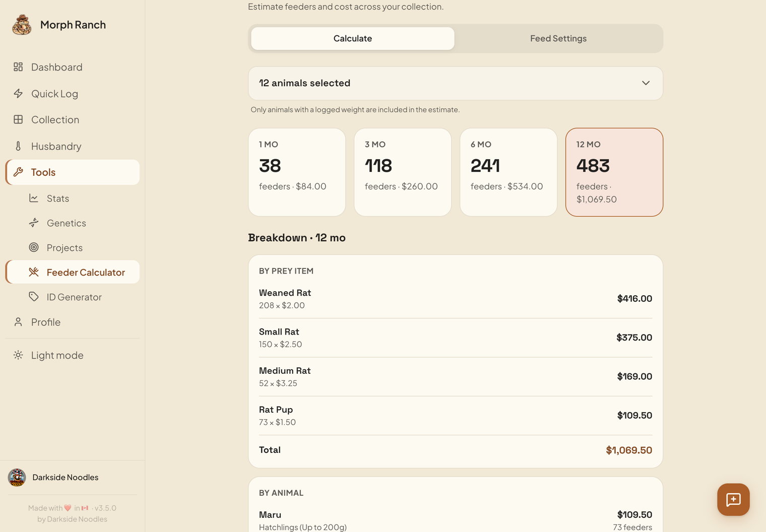Switch to the Feed Settings tab
Viewport: 766px width, 532px height.
tap(558, 38)
